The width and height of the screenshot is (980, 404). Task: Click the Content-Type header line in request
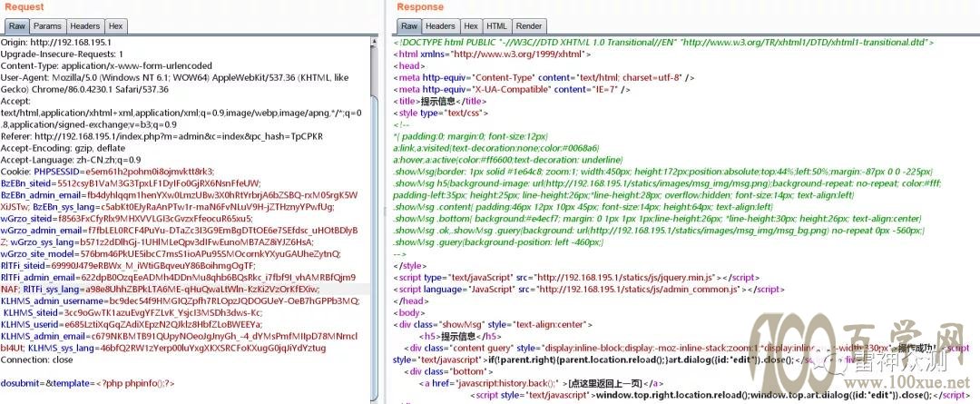click(106, 65)
